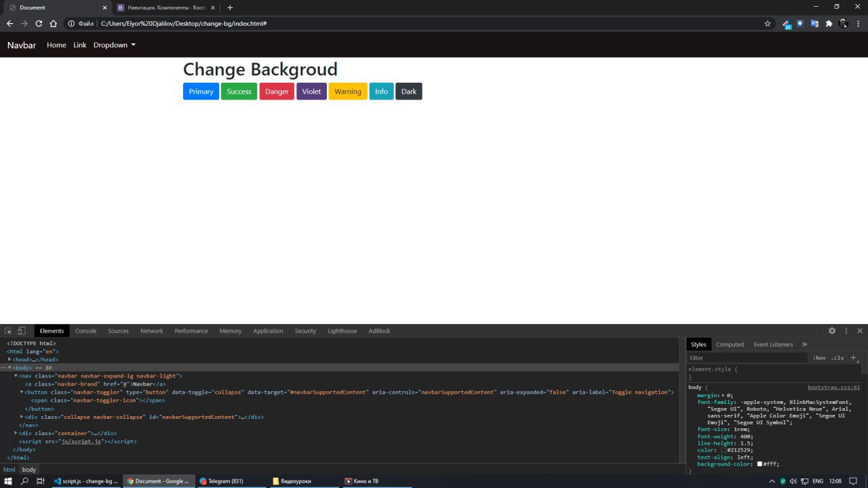
Task: Add new style rule with plus icon
Action: (854, 357)
